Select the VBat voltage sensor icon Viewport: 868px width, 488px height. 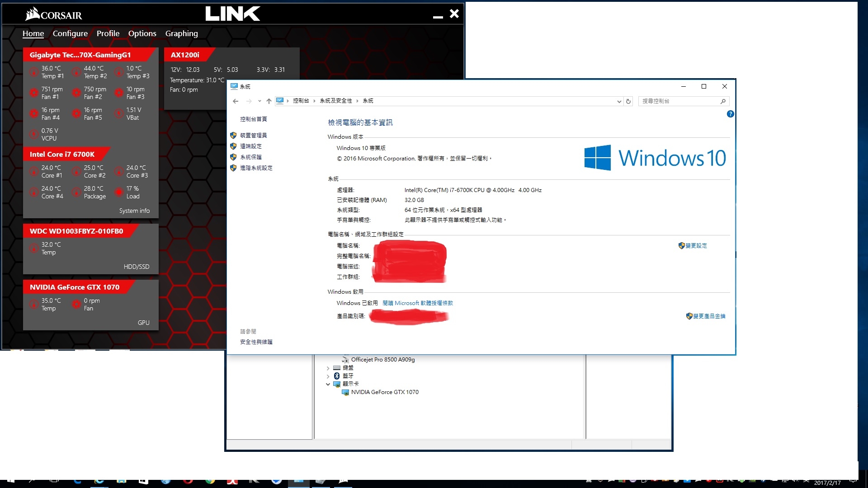(x=119, y=113)
